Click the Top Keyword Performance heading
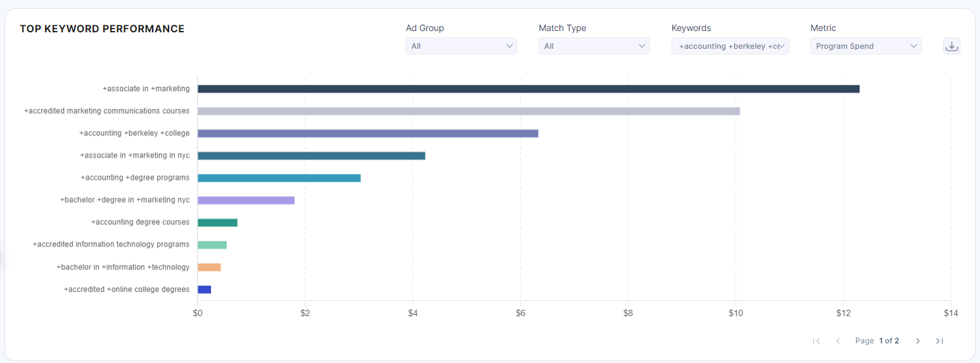This screenshot has height=363, width=980. (x=102, y=29)
